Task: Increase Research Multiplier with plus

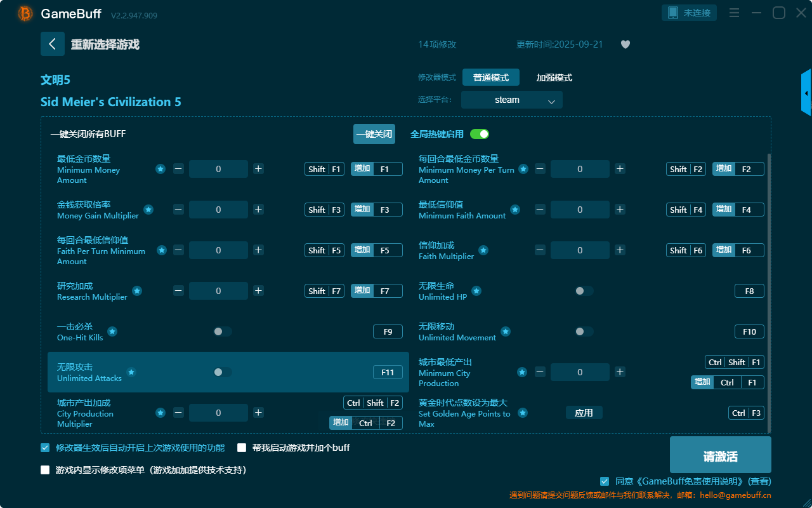Action: [x=258, y=291]
